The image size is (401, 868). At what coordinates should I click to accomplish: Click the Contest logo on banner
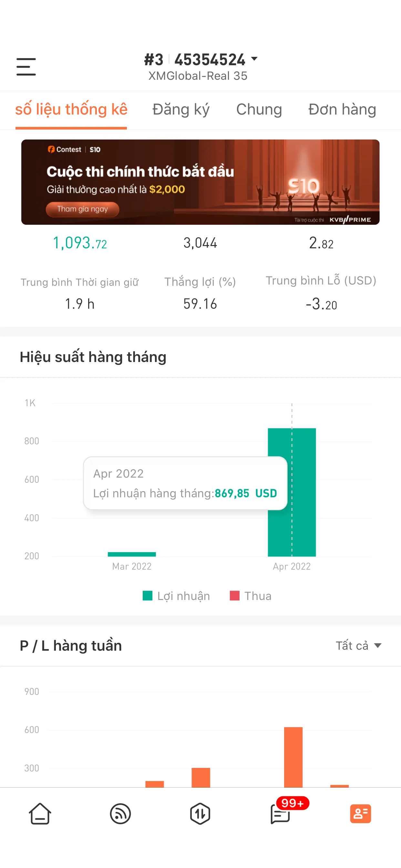64,149
